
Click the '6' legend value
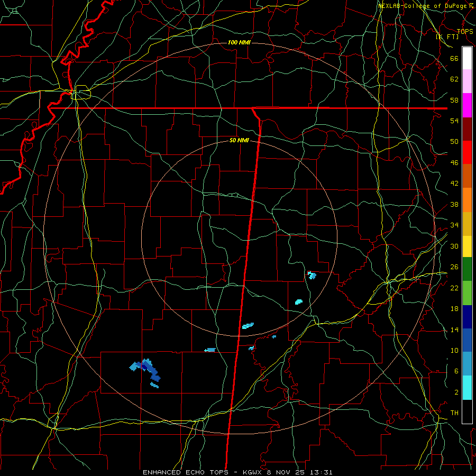(456, 371)
